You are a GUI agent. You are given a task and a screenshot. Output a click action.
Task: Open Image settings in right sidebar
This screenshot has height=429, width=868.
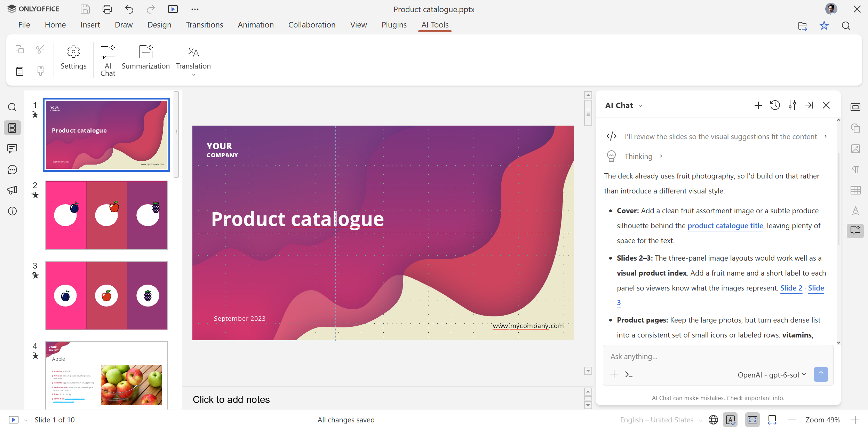(x=855, y=149)
